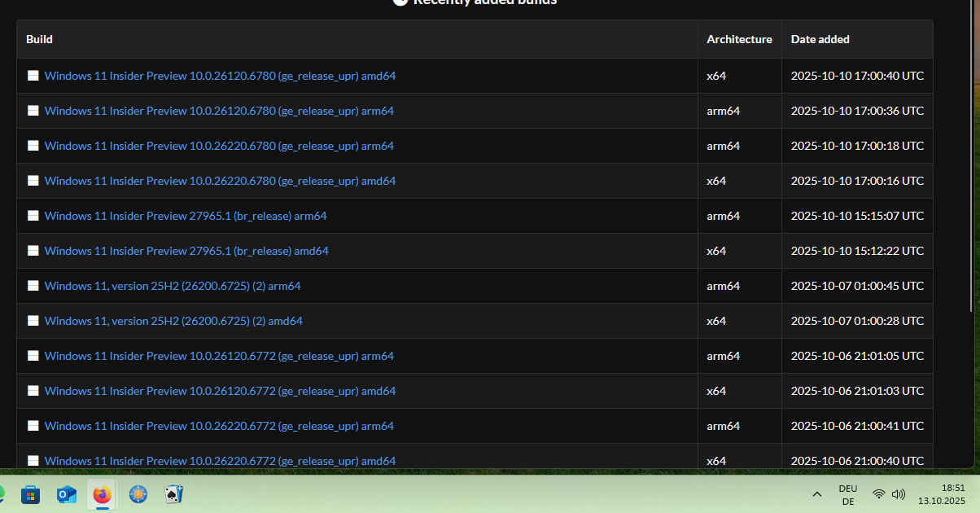This screenshot has width=980, height=513.
Task: Click Windows logo beside 25H2 arm64
Action: pos(33,286)
